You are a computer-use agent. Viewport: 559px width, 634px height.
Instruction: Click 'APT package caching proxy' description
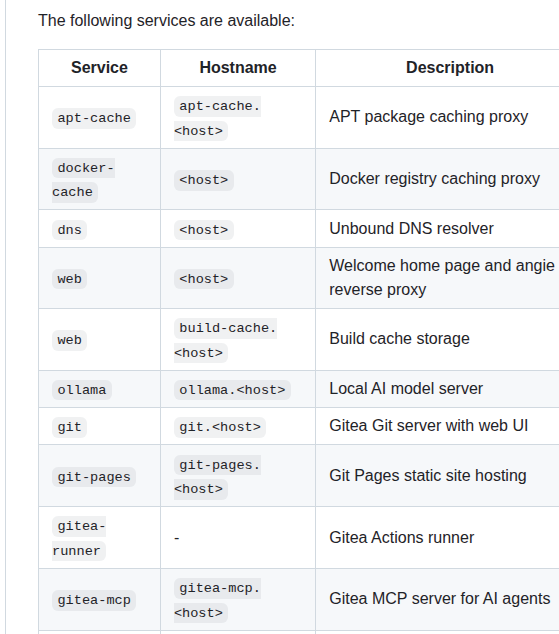tap(428, 117)
